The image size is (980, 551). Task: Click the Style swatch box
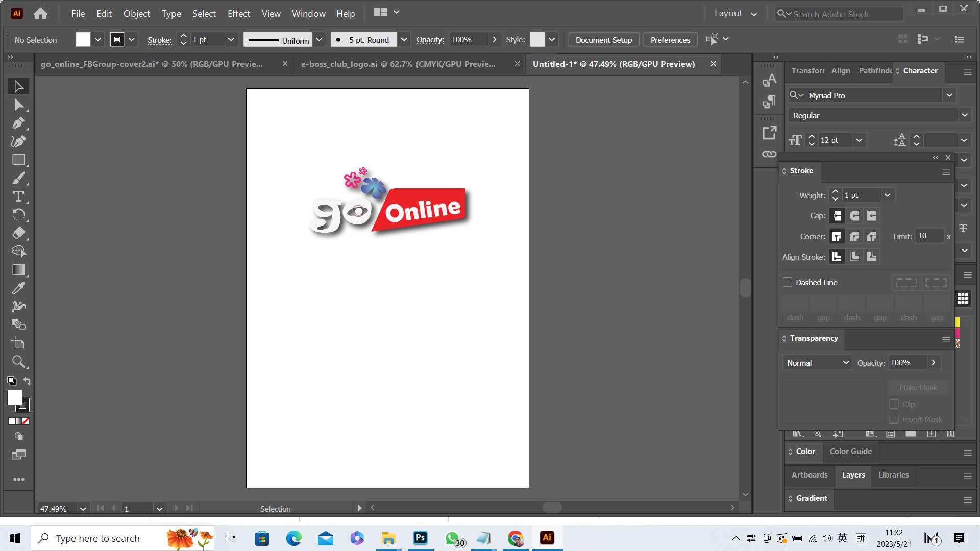(x=537, y=40)
